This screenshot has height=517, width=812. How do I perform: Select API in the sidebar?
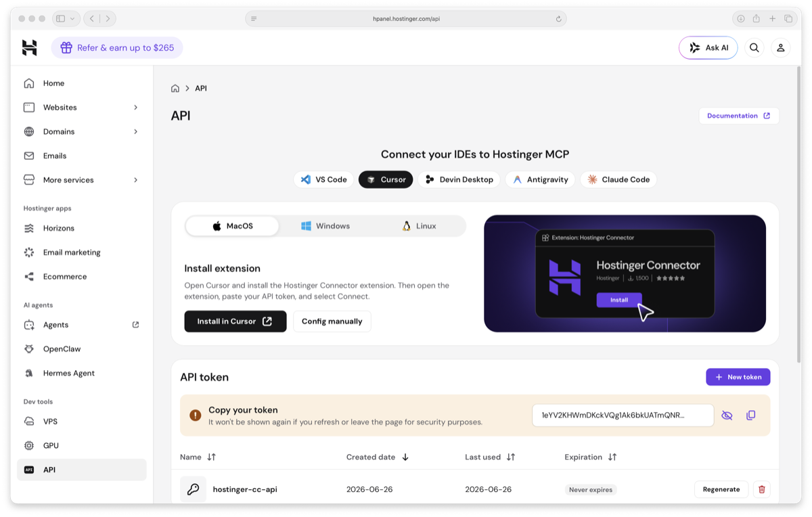pos(82,470)
